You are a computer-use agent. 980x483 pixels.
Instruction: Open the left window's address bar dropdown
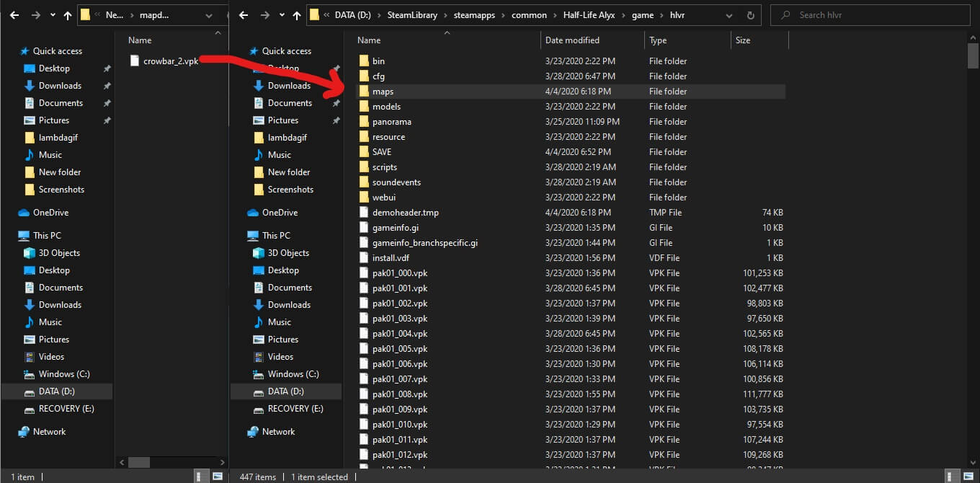tap(209, 15)
